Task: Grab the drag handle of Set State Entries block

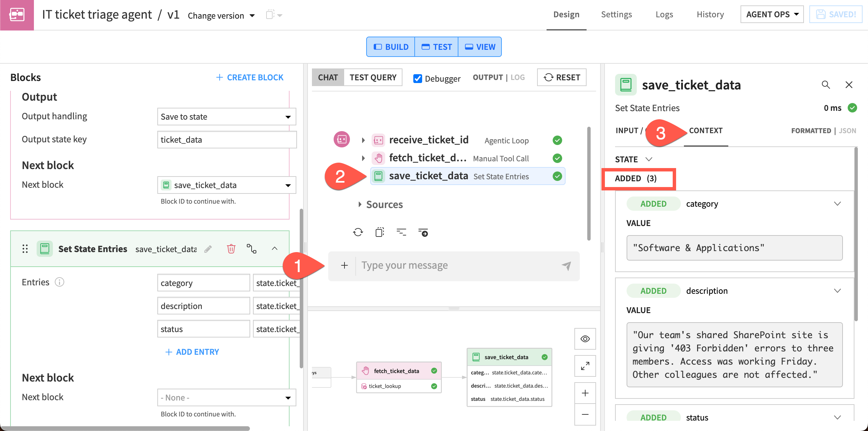Action: coord(25,249)
